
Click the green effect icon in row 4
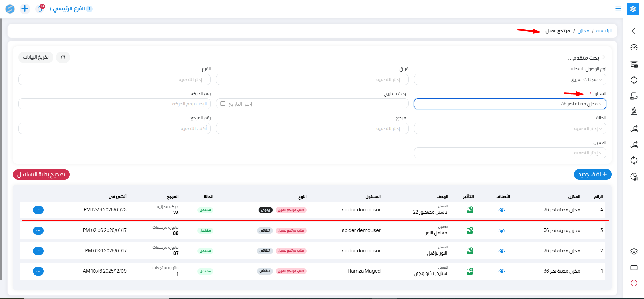coord(470,210)
